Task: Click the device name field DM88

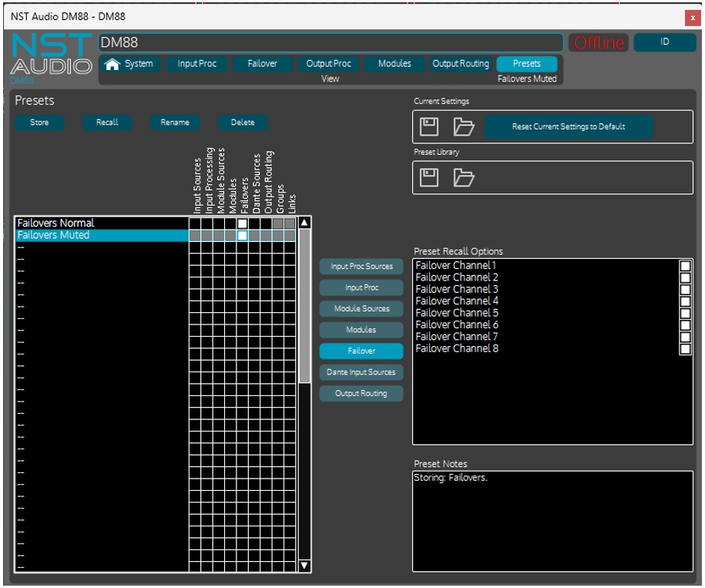Action: 331,42
